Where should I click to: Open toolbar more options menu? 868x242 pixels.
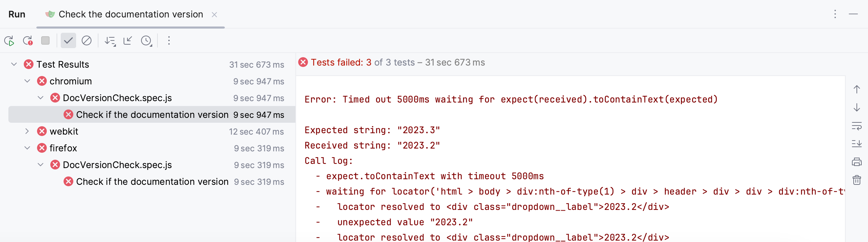[x=169, y=41]
